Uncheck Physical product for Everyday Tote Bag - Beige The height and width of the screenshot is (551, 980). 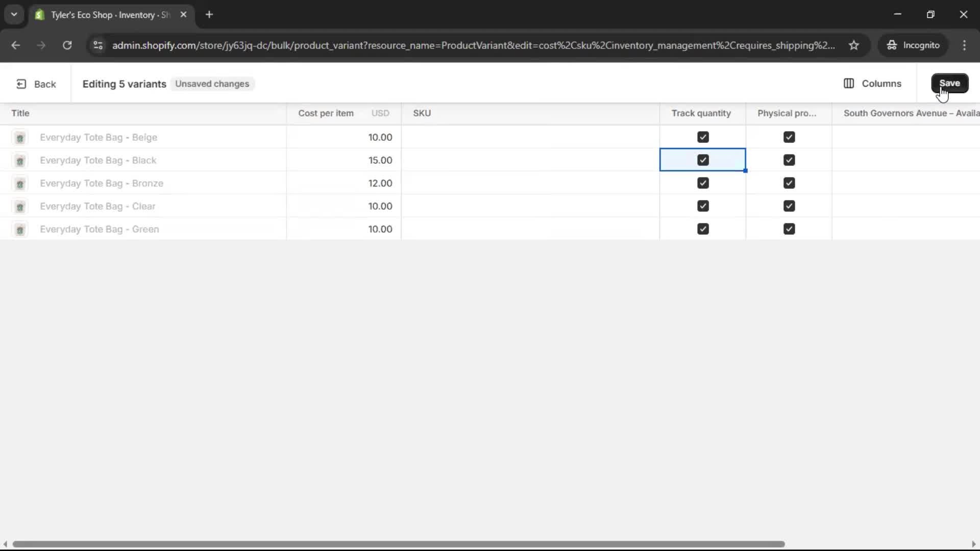789,137
